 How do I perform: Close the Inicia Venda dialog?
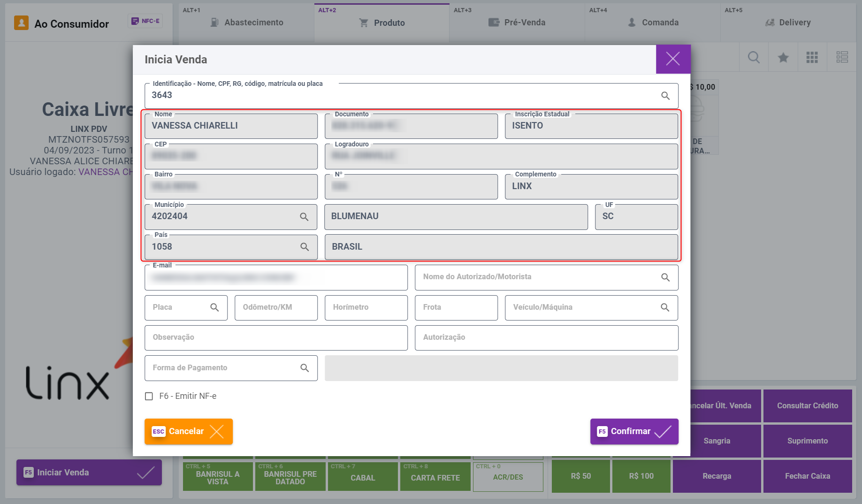[673, 59]
